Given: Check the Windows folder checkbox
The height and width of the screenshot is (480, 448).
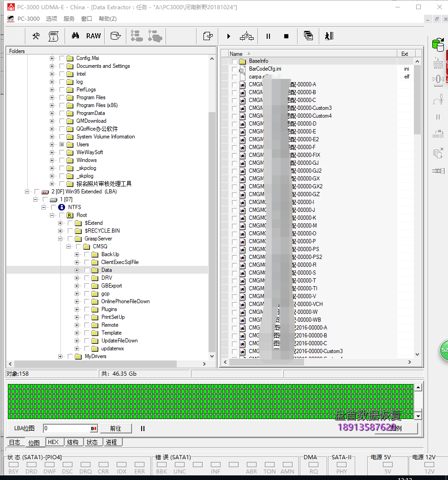Looking at the screenshot, I should 62,160.
